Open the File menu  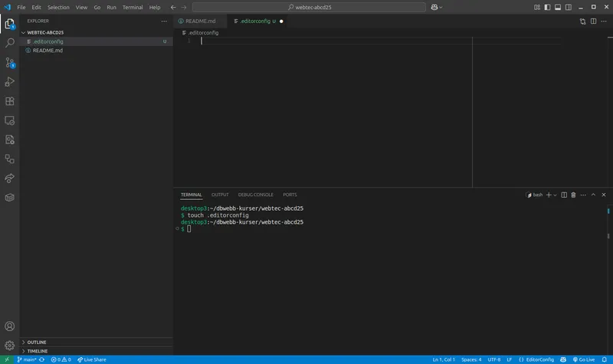point(21,7)
